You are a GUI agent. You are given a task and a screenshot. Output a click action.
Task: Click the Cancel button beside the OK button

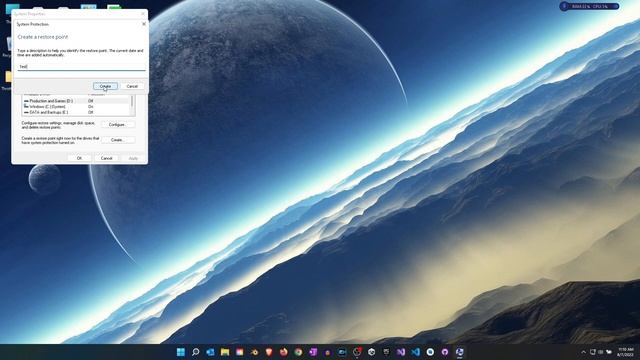click(107, 158)
